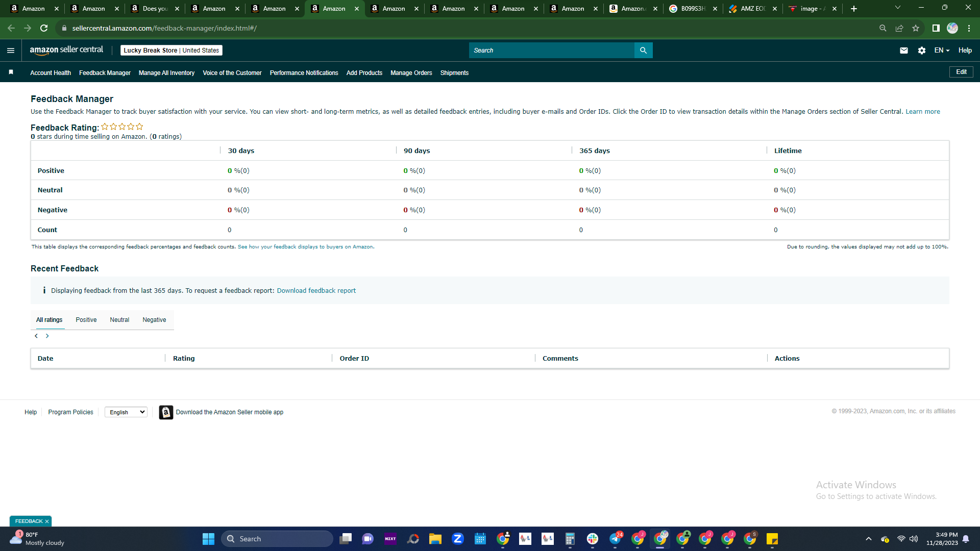980x551 pixels.
Task: Click the zoom magnifier in address bar
Action: 883,28
